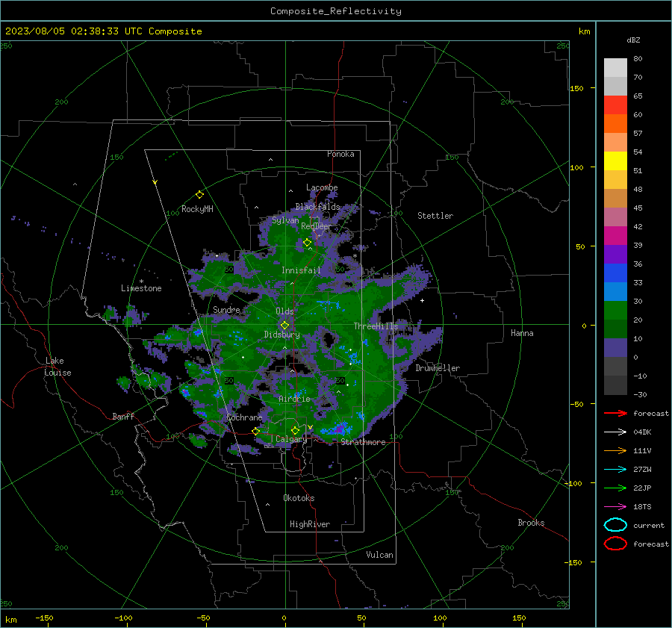Select the gray 70–65 dBZ swatch
This screenshot has width=672, height=628.
pyautogui.click(x=615, y=86)
